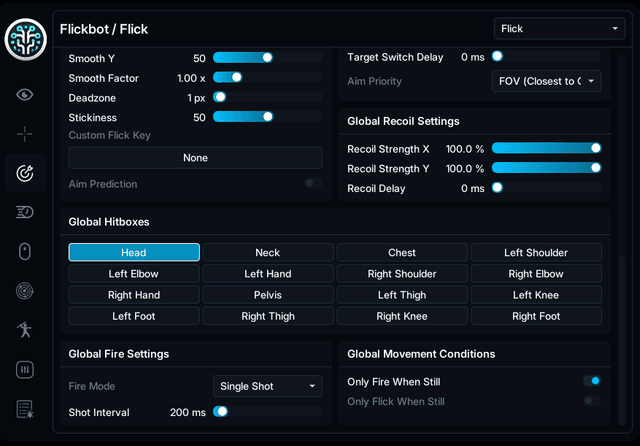Select the Left Hand hitbox
640x446 pixels.
click(x=268, y=274)
